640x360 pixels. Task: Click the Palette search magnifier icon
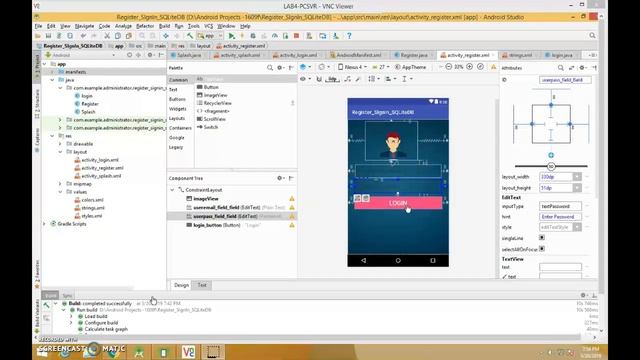270,68
